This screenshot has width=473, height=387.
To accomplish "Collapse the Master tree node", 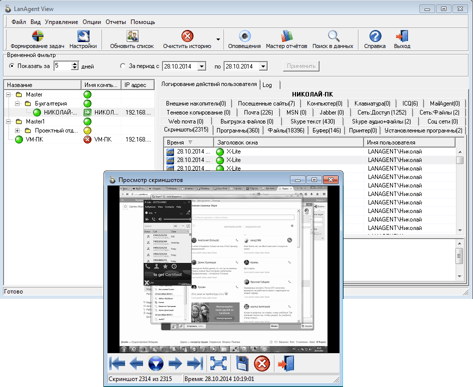I will [9, 95].
